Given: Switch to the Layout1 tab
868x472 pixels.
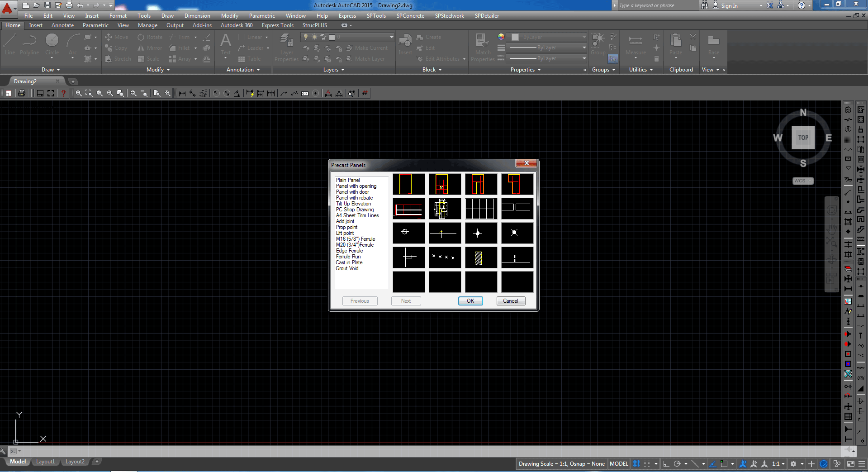Looking at the screenshot, I should click(x=45, y=462).
